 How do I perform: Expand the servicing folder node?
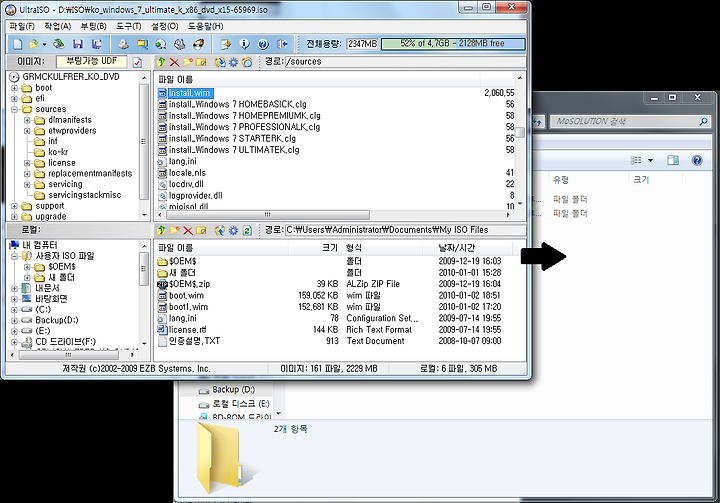pos(28,184)
